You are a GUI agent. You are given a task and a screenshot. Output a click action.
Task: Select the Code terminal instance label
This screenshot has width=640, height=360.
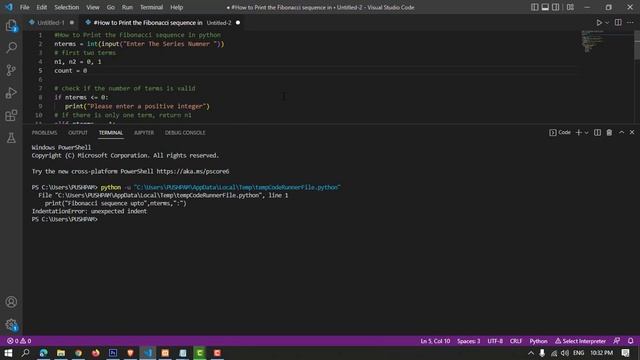560,133
